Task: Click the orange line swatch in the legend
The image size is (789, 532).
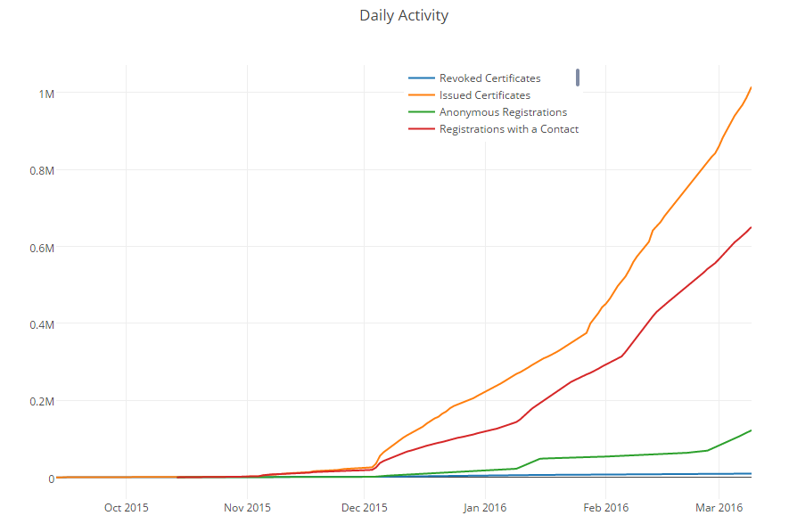Action: pyautogui.click(x=421, y=95)
